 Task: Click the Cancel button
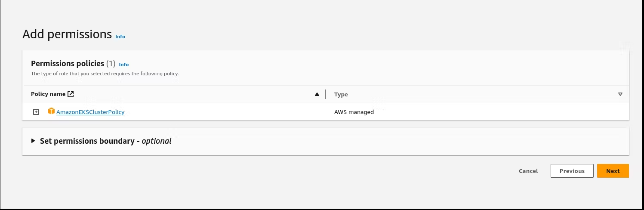click(528, 171)
